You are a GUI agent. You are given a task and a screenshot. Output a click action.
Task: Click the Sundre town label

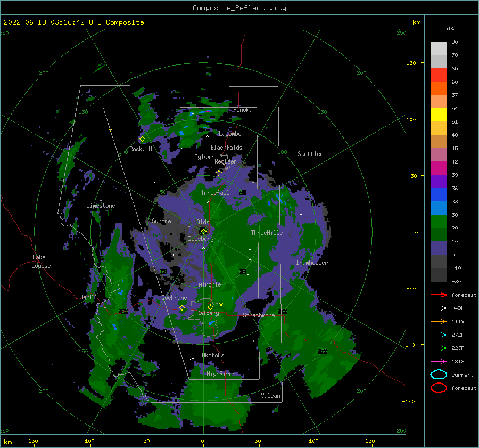coord(161,221)
